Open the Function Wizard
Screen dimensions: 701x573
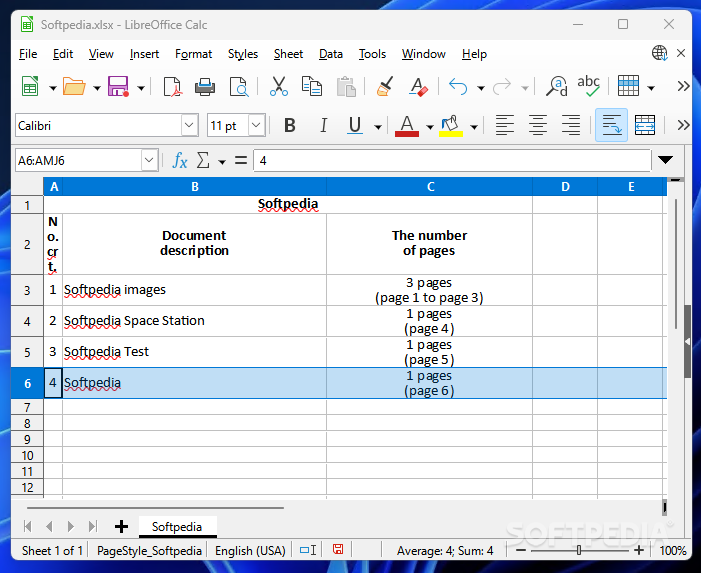pos(179,160)
